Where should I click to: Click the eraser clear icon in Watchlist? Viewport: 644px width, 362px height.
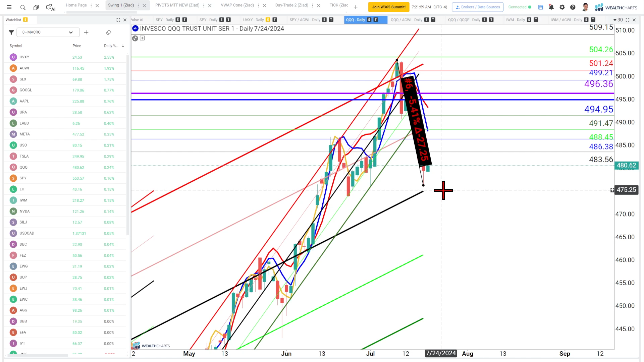click(x=108, y=32)
